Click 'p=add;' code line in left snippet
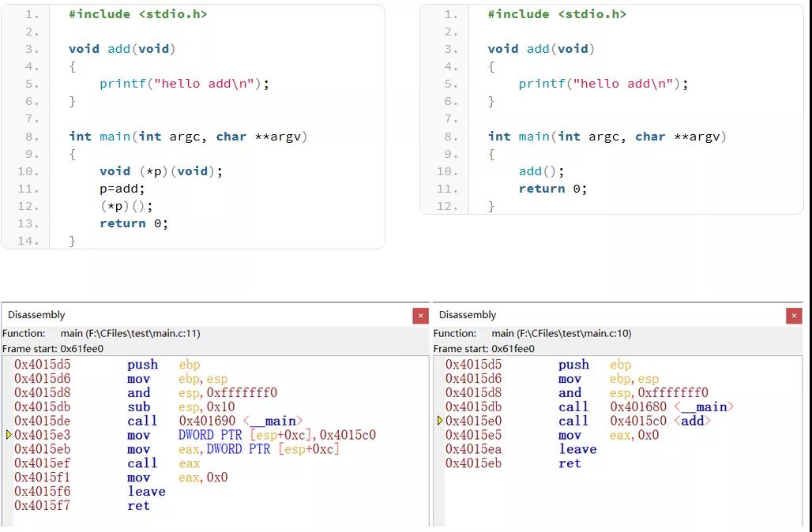This screenshot has height=532, width=812. pos(122,189)
